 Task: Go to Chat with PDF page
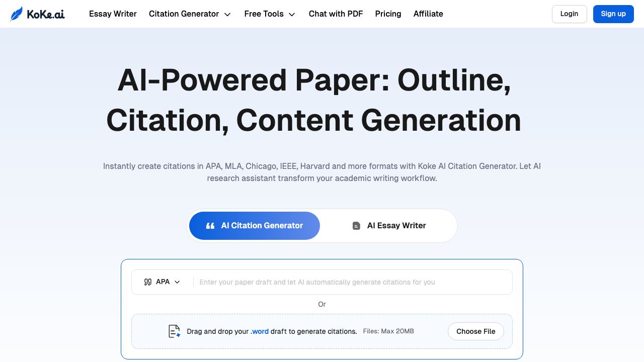pyautogui.click(x=336, y=14)
